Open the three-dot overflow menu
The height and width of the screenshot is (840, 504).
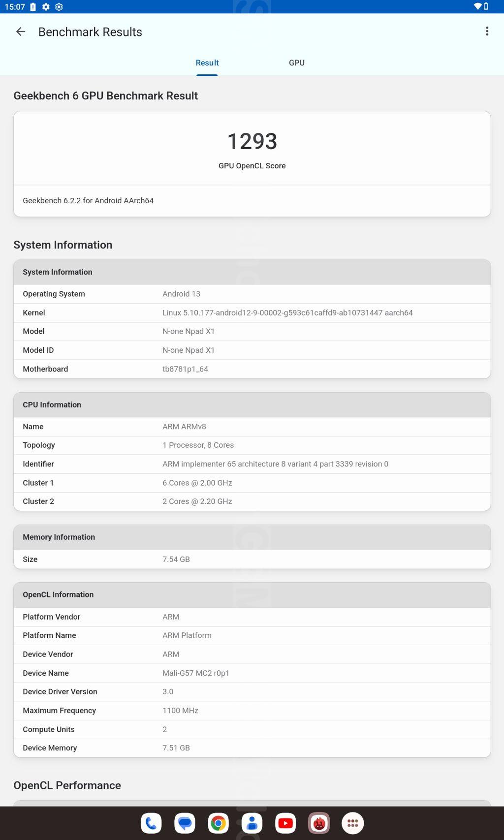pyautogui.click(x=487, y=31)
